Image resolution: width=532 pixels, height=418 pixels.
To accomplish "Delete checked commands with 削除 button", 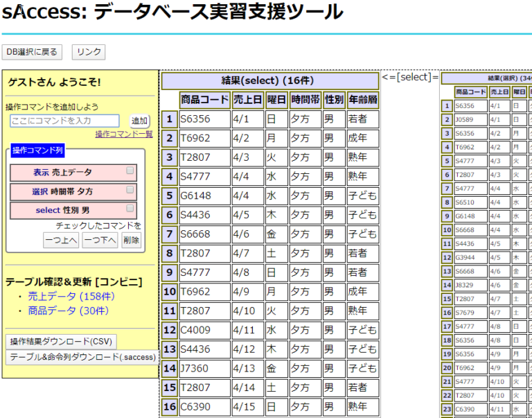I will click(131, 241).
